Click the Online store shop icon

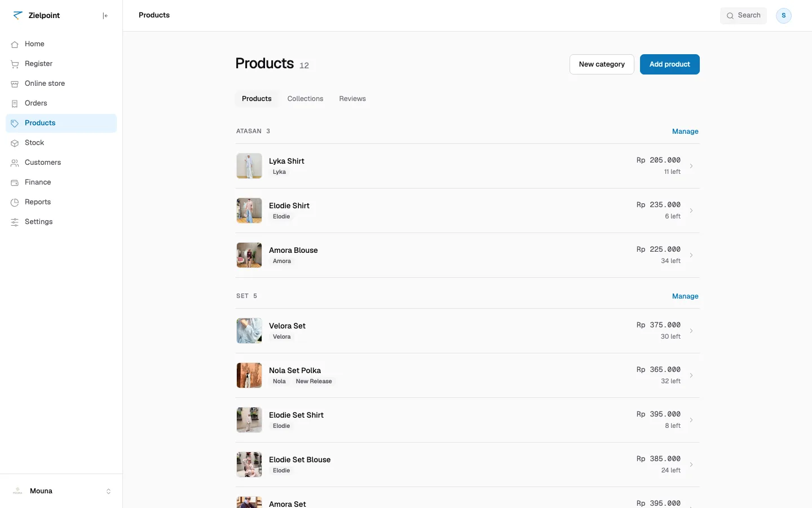click(x=15, y=84)
